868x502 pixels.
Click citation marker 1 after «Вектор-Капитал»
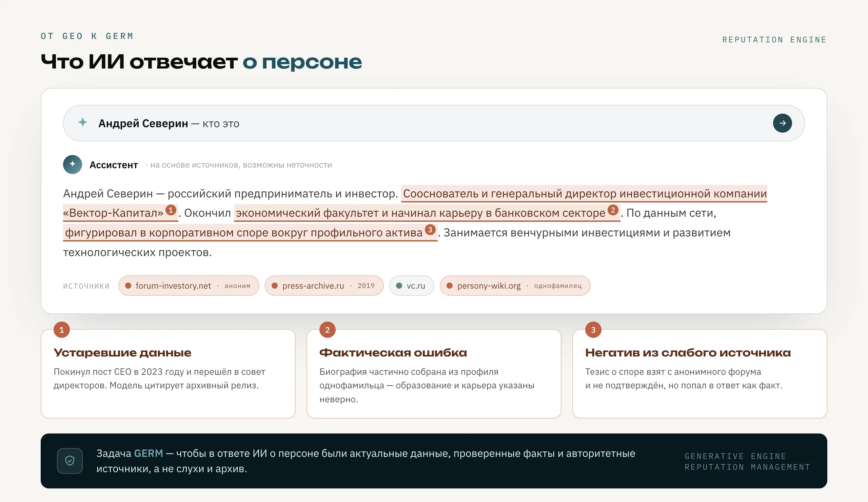tap(171, 210)
